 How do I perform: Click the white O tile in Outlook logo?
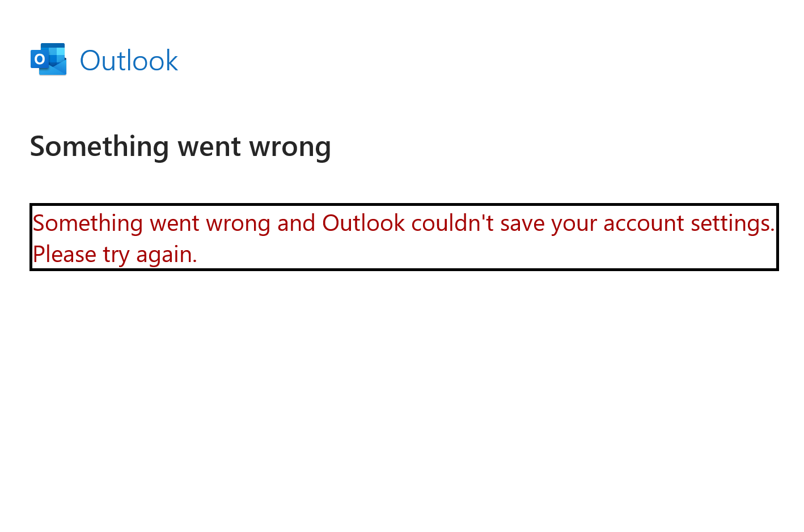tap(39, 59)
